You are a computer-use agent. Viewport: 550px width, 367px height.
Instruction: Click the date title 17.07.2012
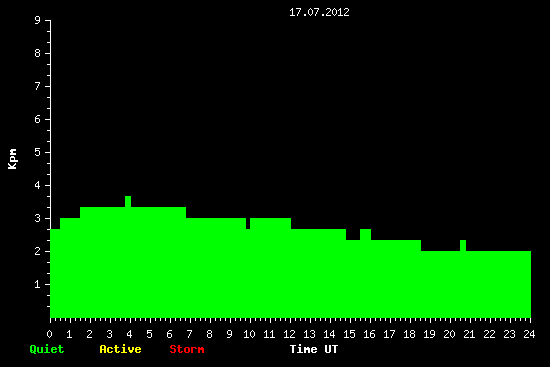point(319,12)
